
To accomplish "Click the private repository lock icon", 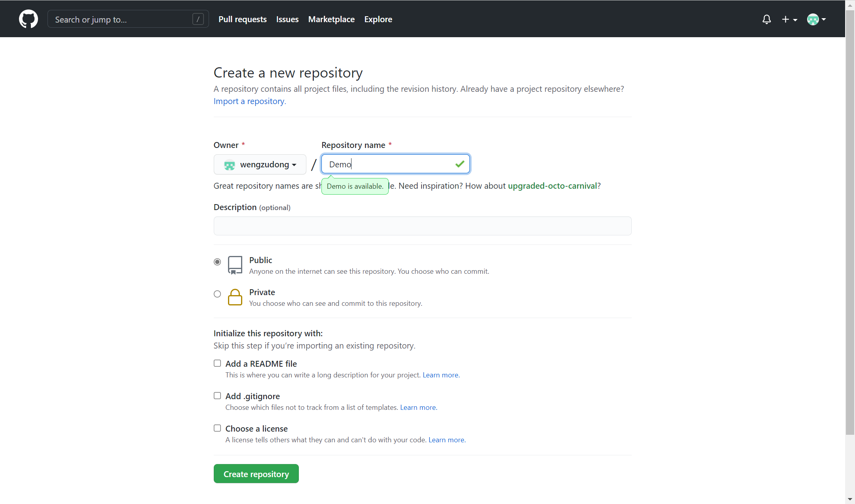I will [235, 297].
